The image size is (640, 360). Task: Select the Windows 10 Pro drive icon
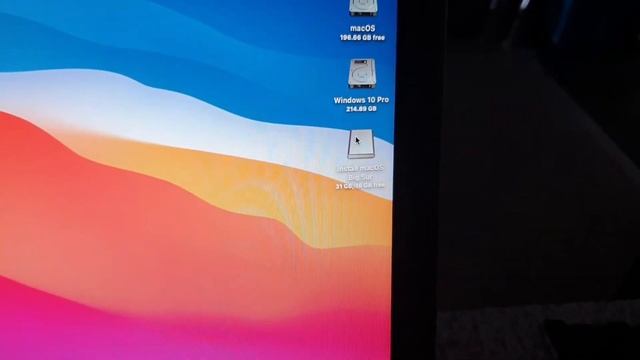pos(362,73)
